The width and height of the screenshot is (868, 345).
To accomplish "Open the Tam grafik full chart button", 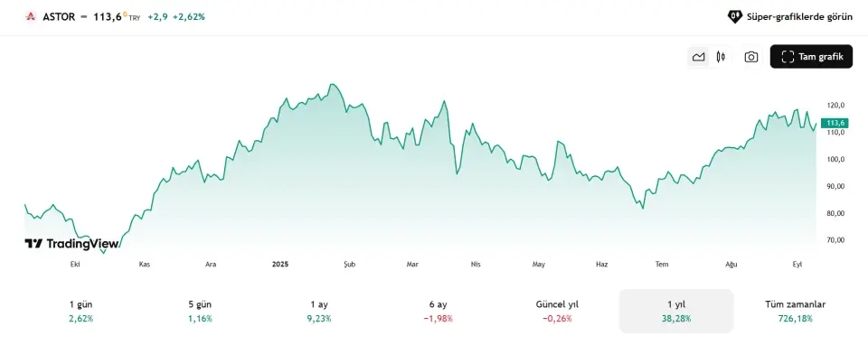I will click(811, 56).
